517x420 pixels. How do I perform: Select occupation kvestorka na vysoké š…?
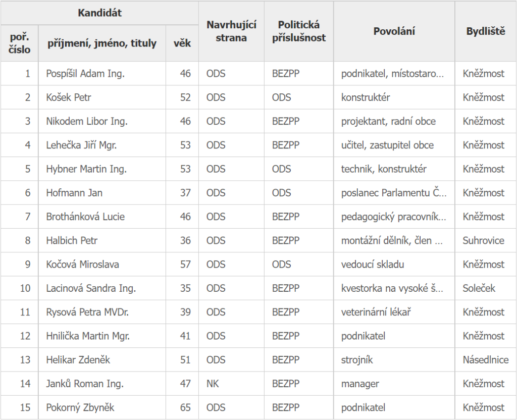(392, 288)
